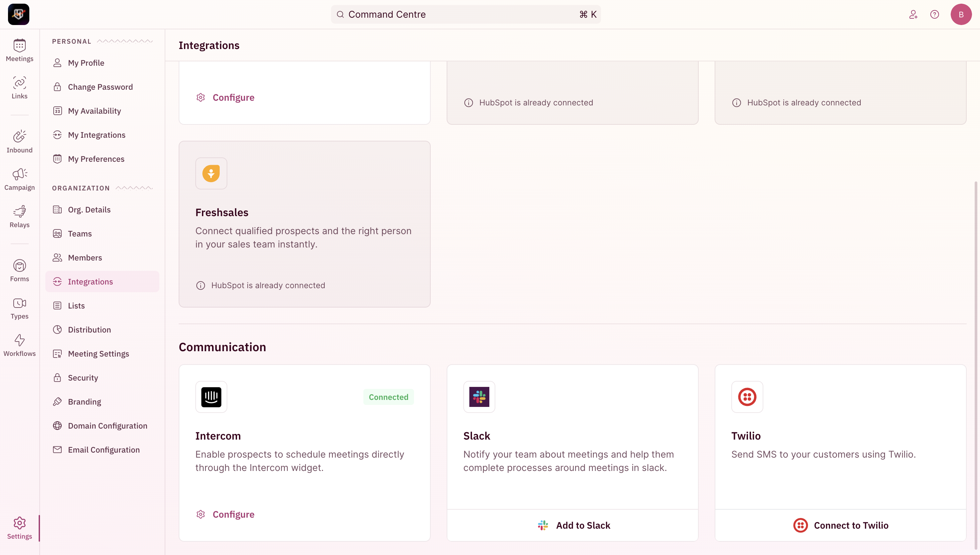Image resolution: width=980 pixels, height=555 pixels.
Task: Open the Teams settings page
Action: 102,234
